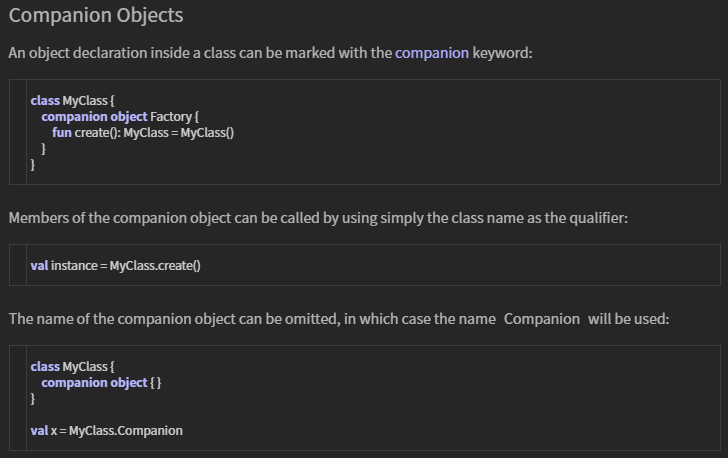Click the 'fun' keyword in the first code block
The image size is (728, 458).
(62, 133)
